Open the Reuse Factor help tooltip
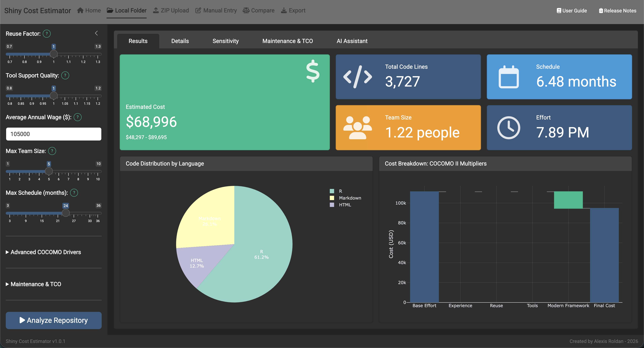644x348 pixels. click(x=47, y=33)
